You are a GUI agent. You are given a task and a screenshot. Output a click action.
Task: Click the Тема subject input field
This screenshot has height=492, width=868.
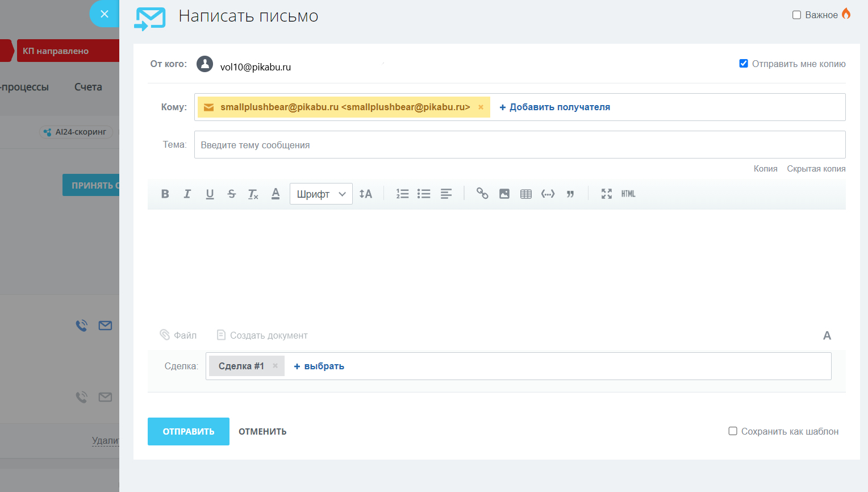click(519, 145)
